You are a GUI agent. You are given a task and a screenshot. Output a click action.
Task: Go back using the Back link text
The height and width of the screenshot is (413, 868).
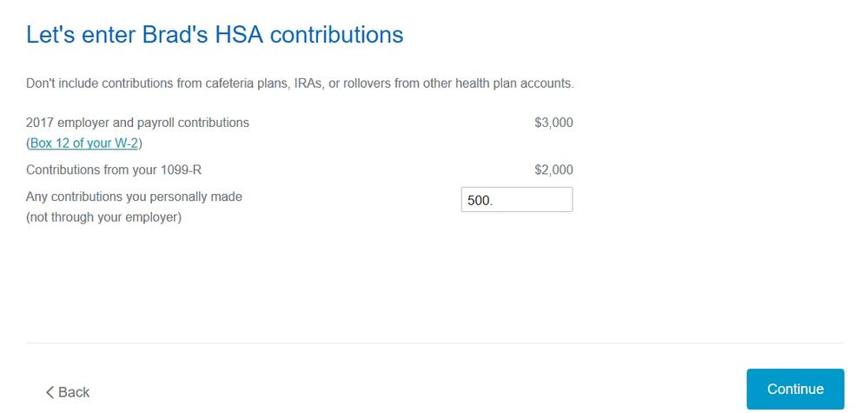click(x=74, y=392)
